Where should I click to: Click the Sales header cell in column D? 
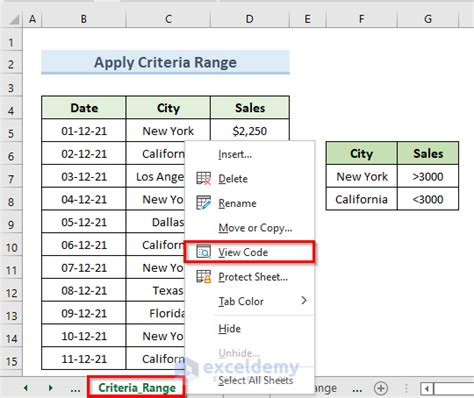(250, 108)
